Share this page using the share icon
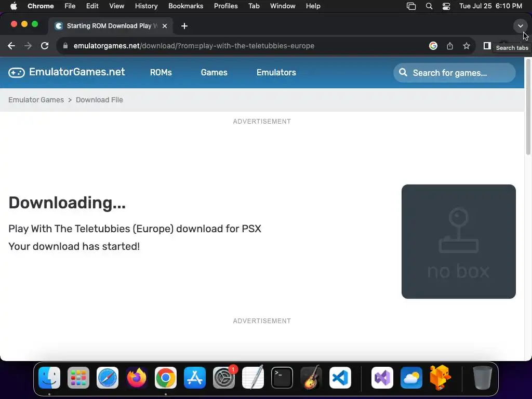 click(x=450, y=46)
